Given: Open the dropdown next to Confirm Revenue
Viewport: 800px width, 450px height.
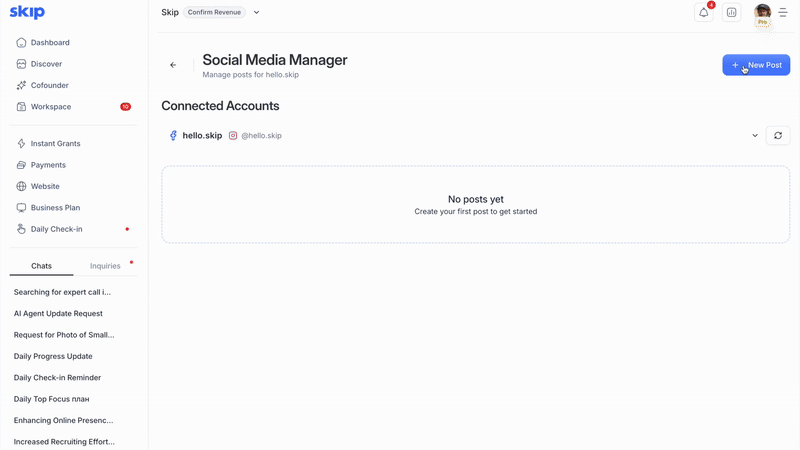Looking at the screenshot, I should [256, 13].
